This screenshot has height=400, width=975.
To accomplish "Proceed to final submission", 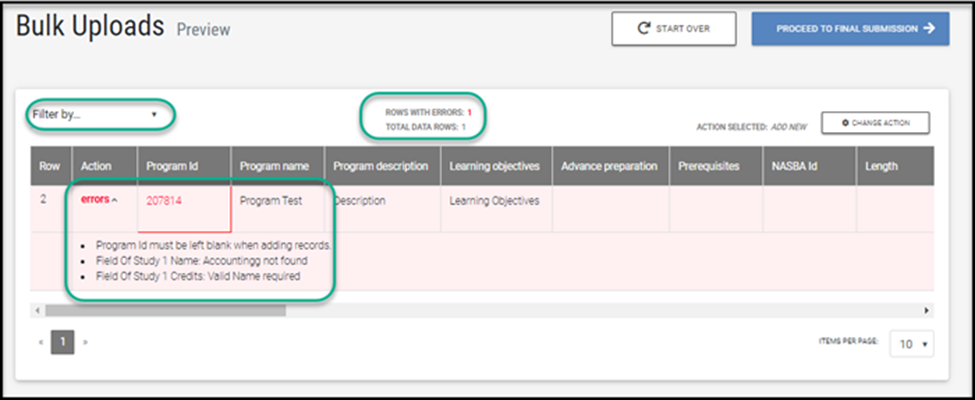I will [x=850, y=29].
